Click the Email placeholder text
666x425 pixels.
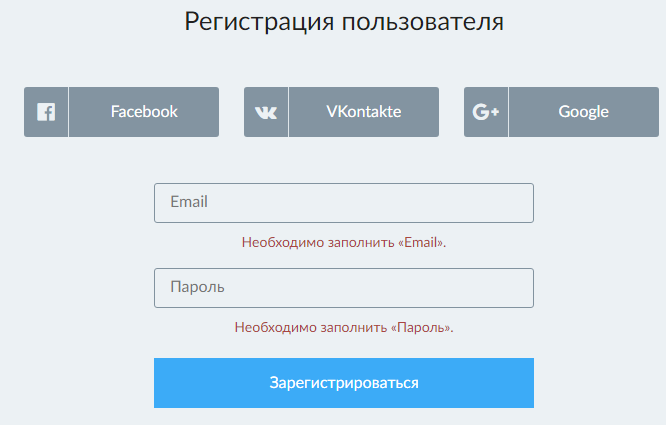click(189, 202)
